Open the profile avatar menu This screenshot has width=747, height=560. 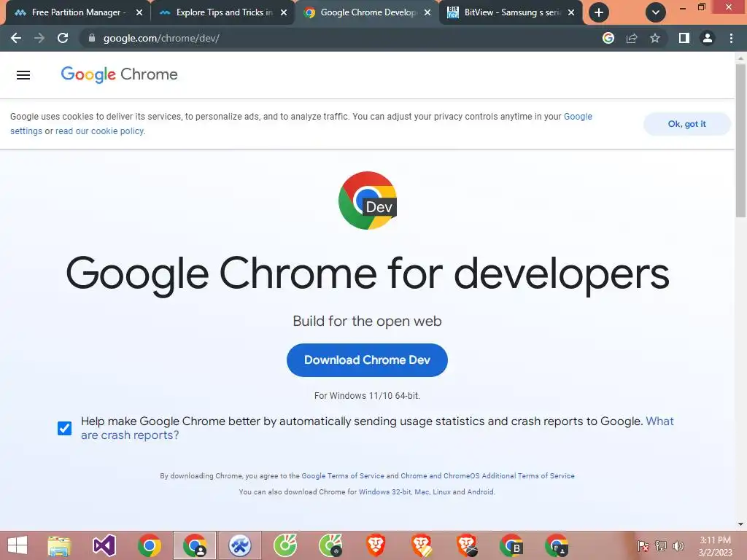pyautogui.click(x=708, y=38)
